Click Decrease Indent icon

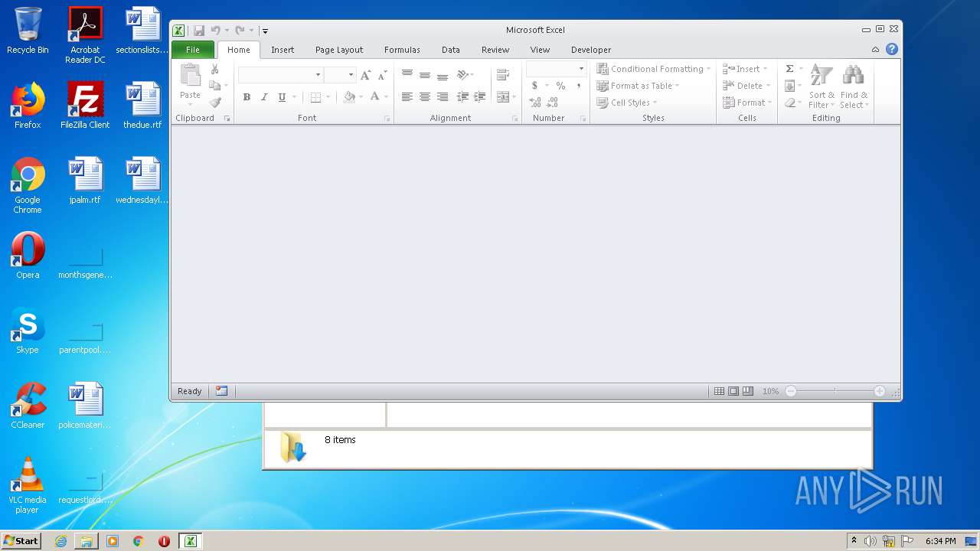(462, 96)
